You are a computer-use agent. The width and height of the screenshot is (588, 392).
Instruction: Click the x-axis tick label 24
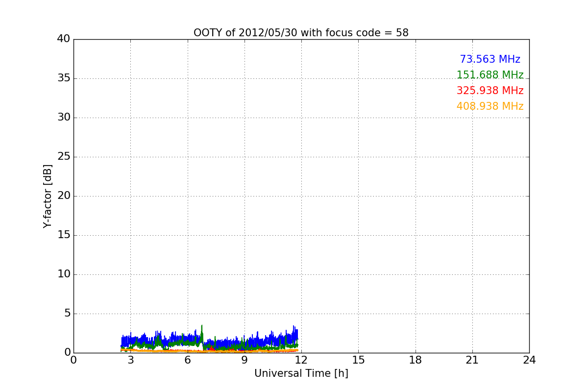tap(529, 360)
